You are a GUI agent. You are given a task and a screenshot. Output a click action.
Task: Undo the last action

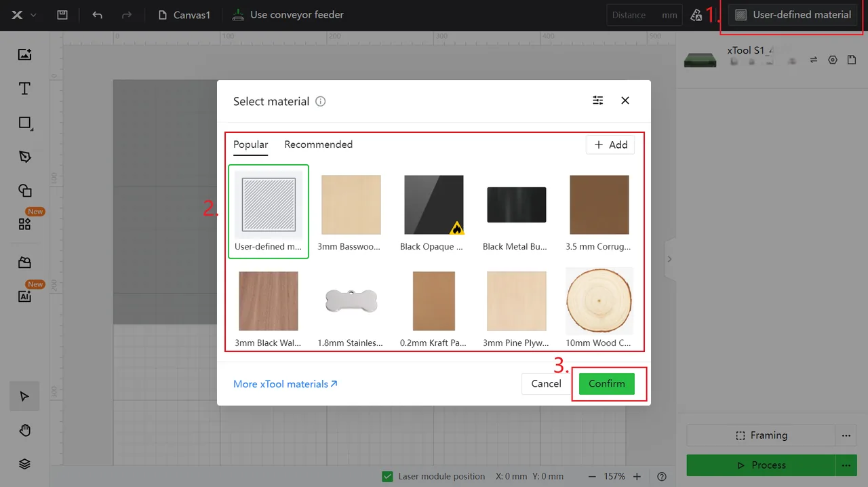coord(98,15)
